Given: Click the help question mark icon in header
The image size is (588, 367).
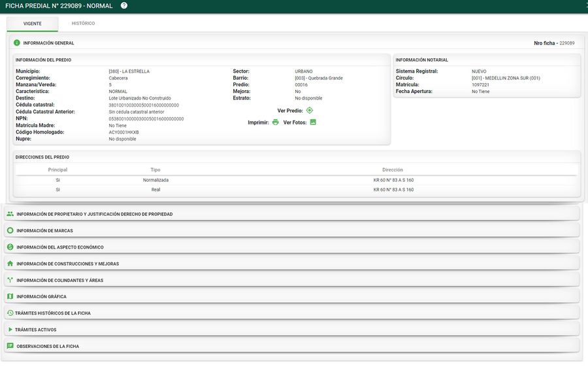Looking at the screenshot, I should 124,6.
